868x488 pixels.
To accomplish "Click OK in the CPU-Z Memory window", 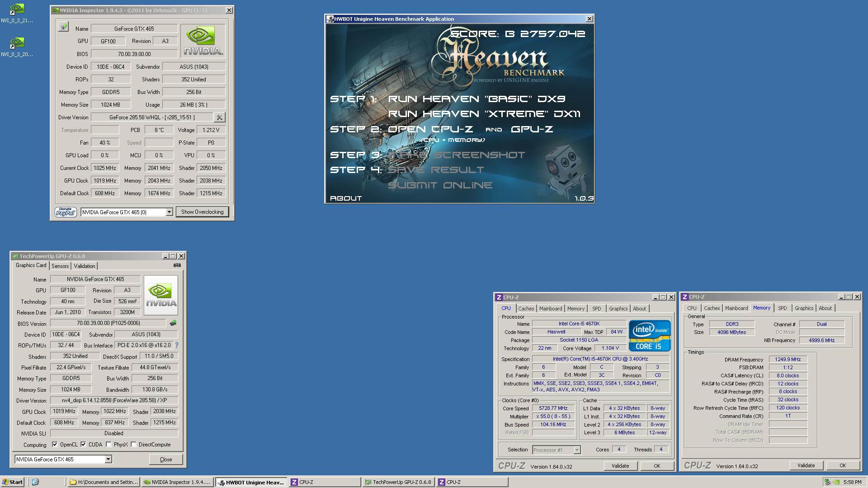I will pyautogui.click(x=843, y=465).
